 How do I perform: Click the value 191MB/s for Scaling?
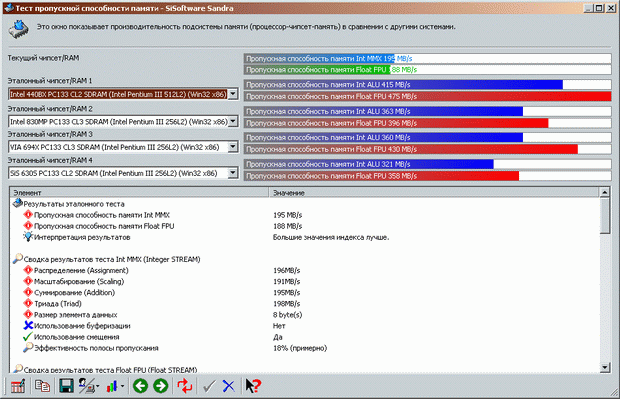(x=287, y=282)
